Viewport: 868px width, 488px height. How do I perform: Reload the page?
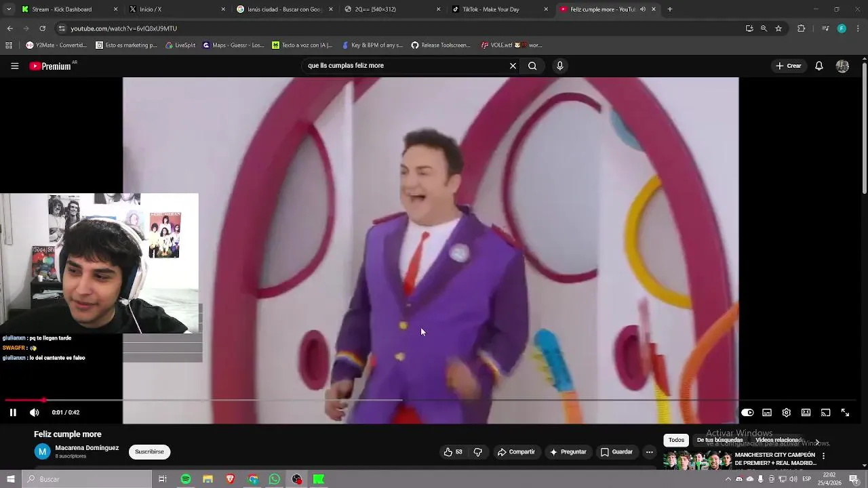pos(43,28)
